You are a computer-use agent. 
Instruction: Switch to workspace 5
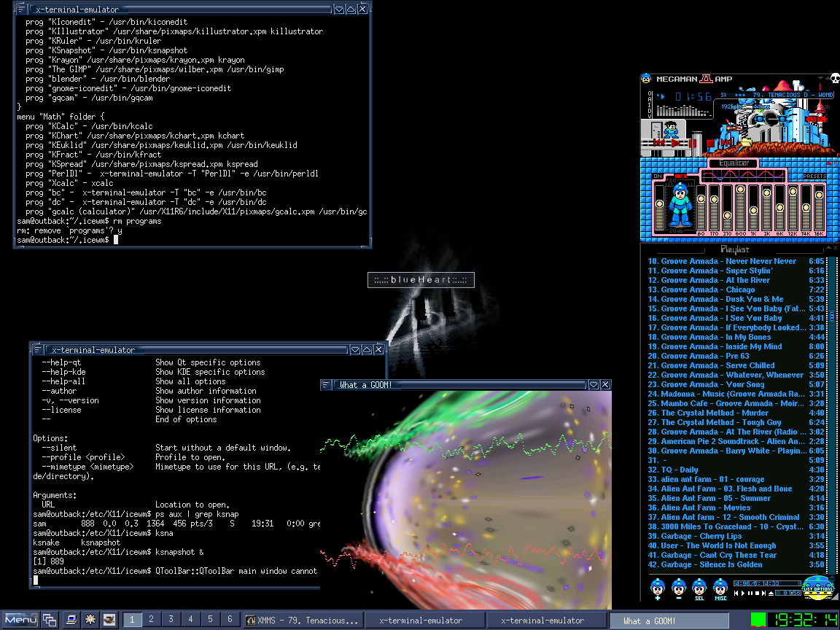click(x=210, y=619)
